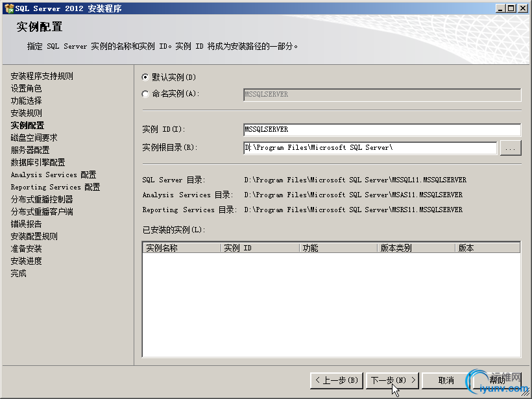This screenshot has width=532, height=399.
Task: Click the 帮助 help button
Action: click(x=497, y=380)
